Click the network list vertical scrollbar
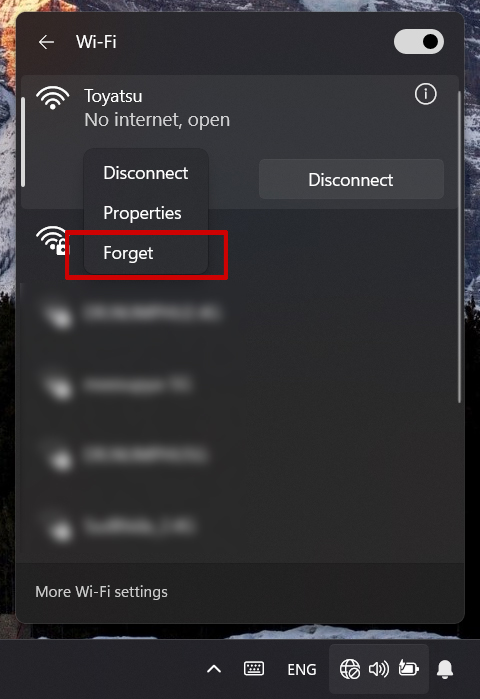 (459, 247)
